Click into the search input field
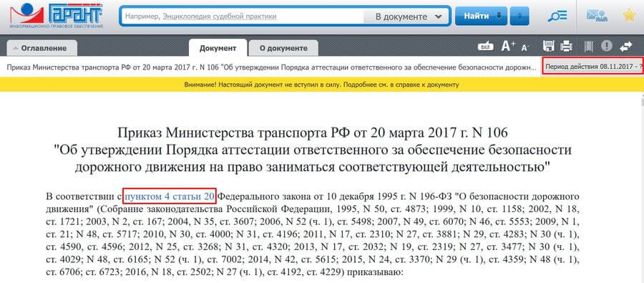Viewport: 644px width, 283px height. click(x=243, y=16)
